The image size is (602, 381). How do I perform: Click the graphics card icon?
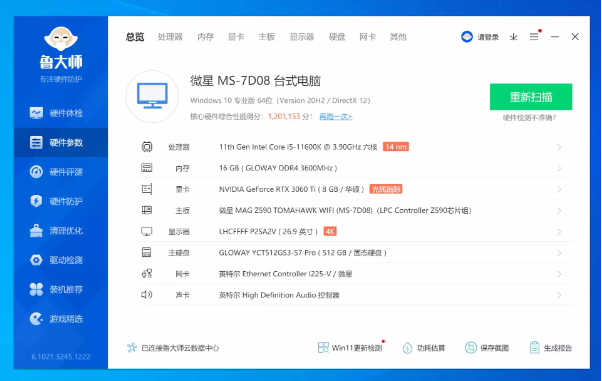[x=147, y=189]
